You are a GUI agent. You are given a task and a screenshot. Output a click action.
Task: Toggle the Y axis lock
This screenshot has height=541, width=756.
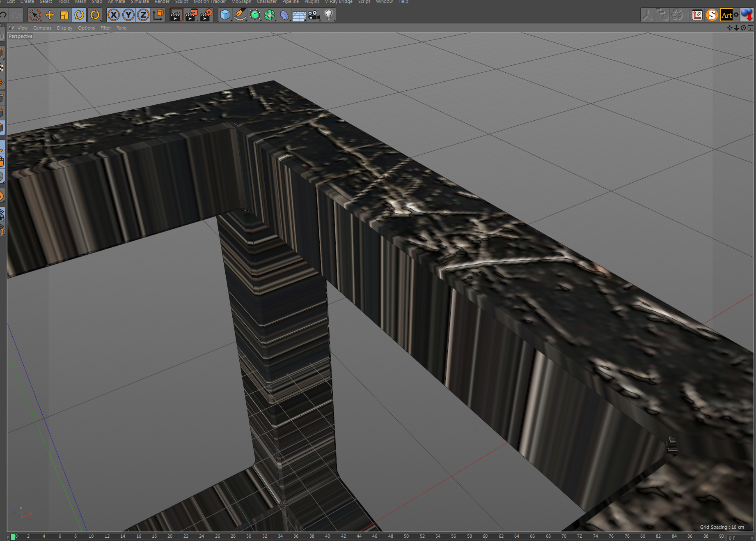[x=128, y=15]
